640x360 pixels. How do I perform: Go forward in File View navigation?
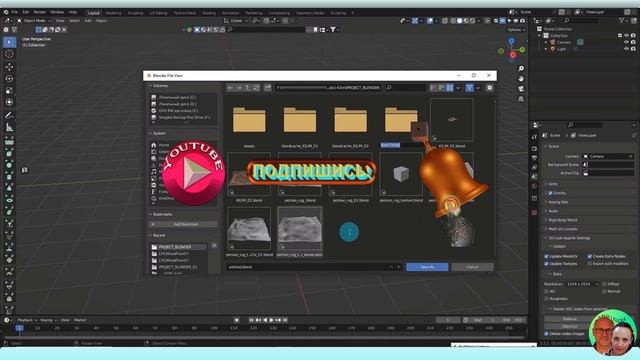click(x=239, y=87)
